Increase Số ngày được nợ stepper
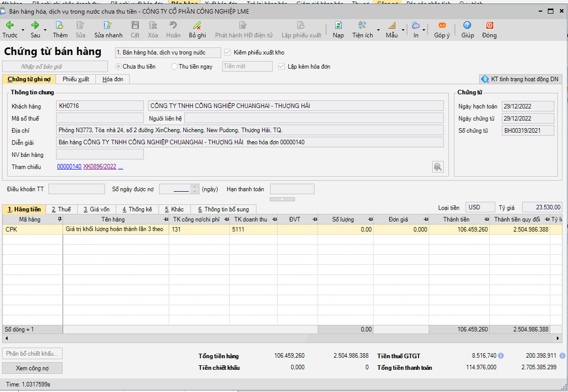The image size is (568, 392). (x=195, y=187)
